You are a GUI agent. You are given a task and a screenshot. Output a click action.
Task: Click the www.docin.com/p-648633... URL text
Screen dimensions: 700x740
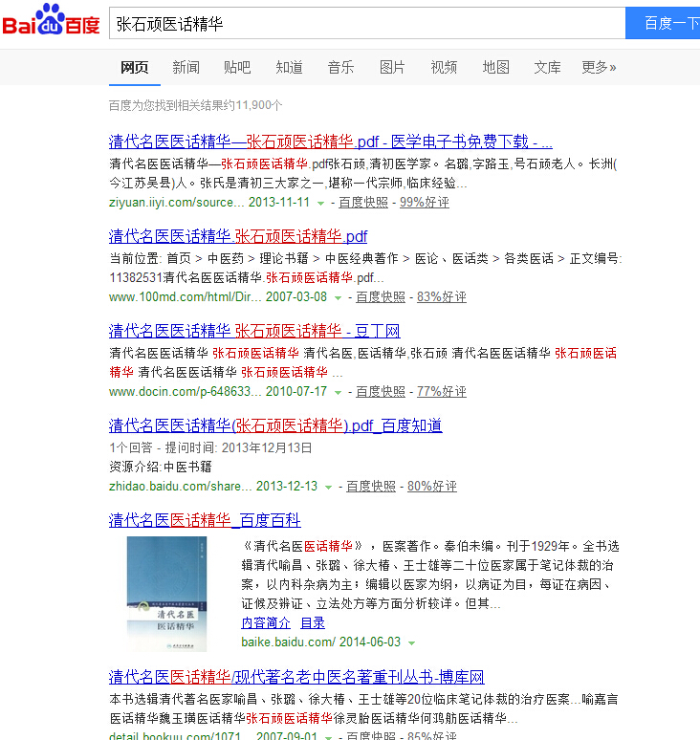185,392
